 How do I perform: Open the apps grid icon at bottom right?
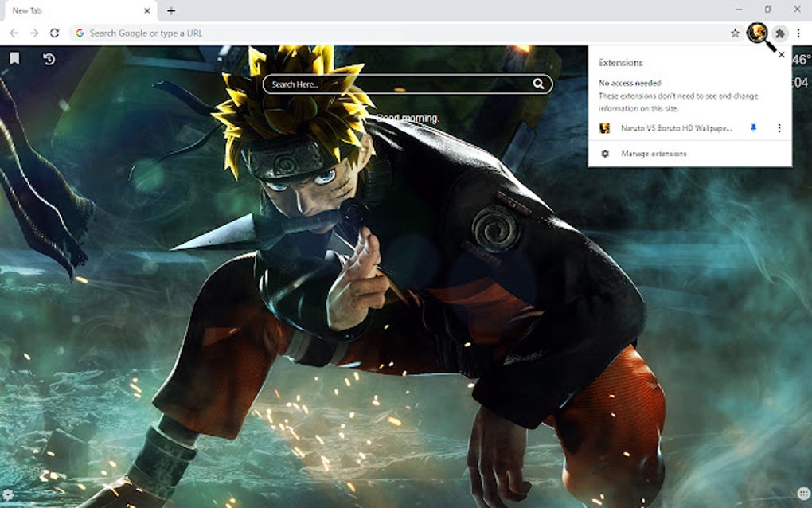[x=803, y=493]
